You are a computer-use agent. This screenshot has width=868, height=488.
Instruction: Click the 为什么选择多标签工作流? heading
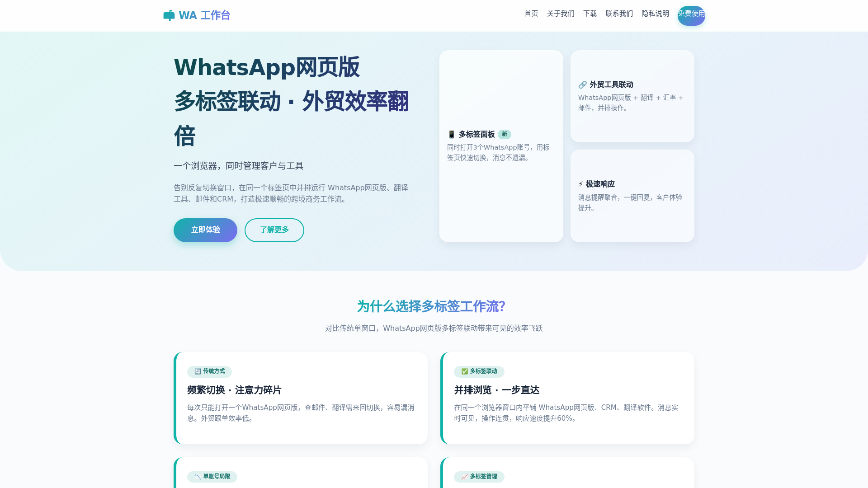coord(431,306)
